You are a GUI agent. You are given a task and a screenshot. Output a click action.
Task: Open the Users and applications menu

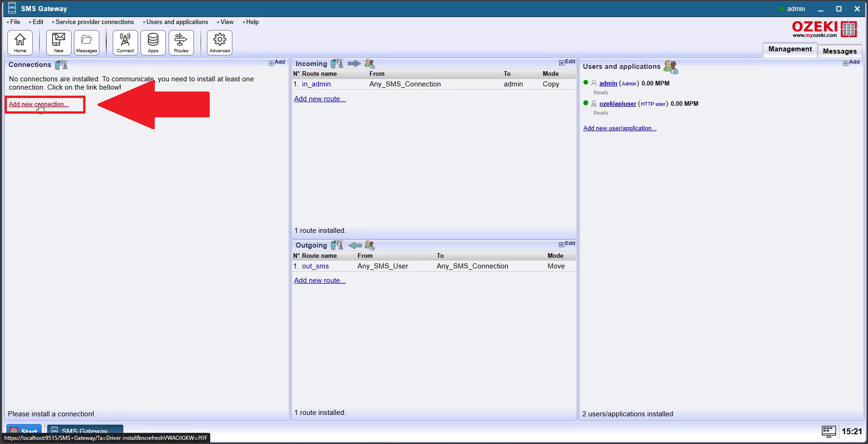pyautogui.click(x=177, y=22)
